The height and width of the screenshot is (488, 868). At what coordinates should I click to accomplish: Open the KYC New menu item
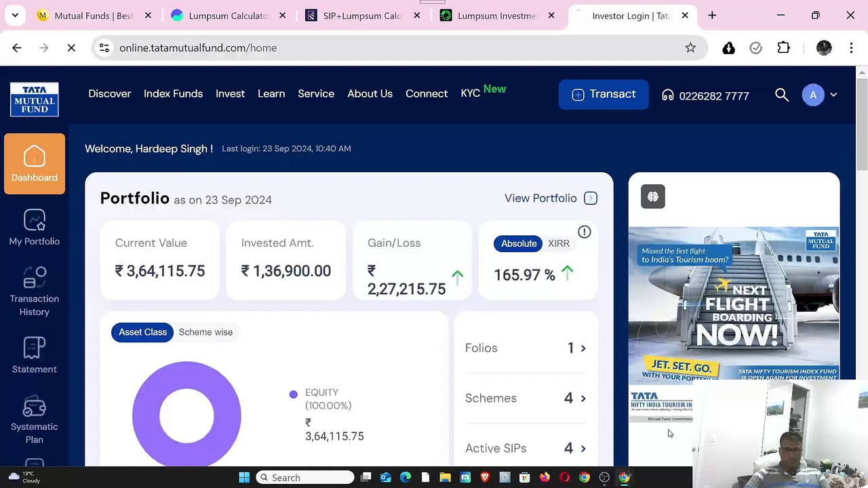483,92
